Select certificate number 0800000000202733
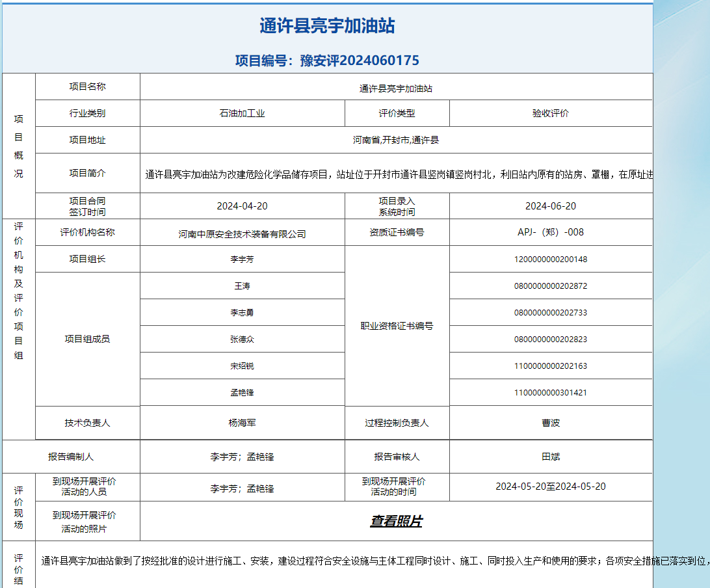The height and width of the screenshot is (588, 710). tap(551, 313)
